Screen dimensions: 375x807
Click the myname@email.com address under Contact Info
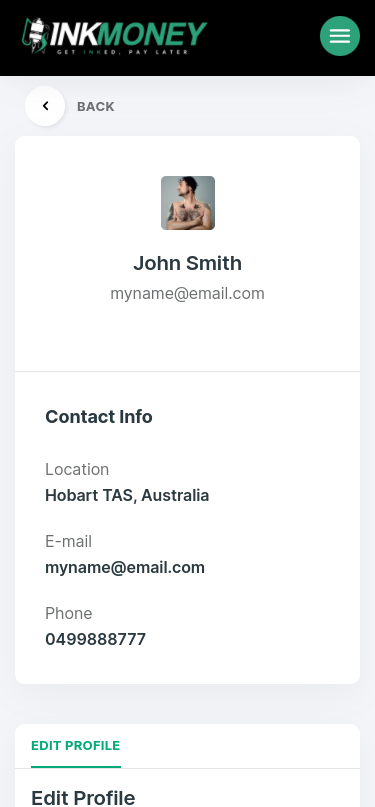click(x=125, y=567)
